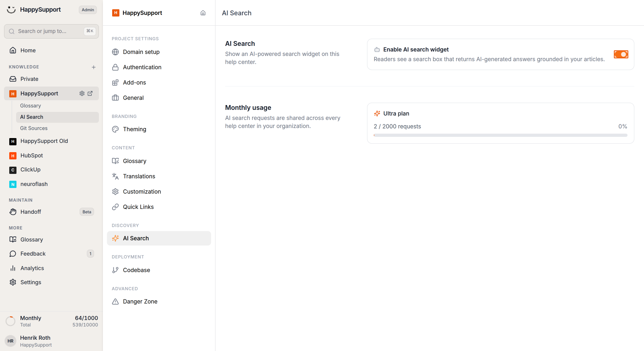Add new knowledge base with plus icon
644x351 pixels.
click(x=94, y=67)
